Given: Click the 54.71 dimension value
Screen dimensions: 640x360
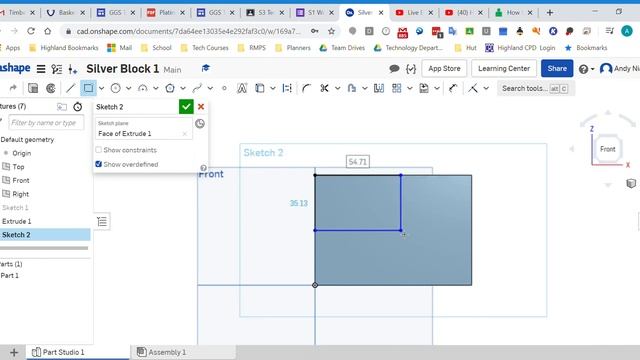Looking at the screenshot, I should 358,162.
